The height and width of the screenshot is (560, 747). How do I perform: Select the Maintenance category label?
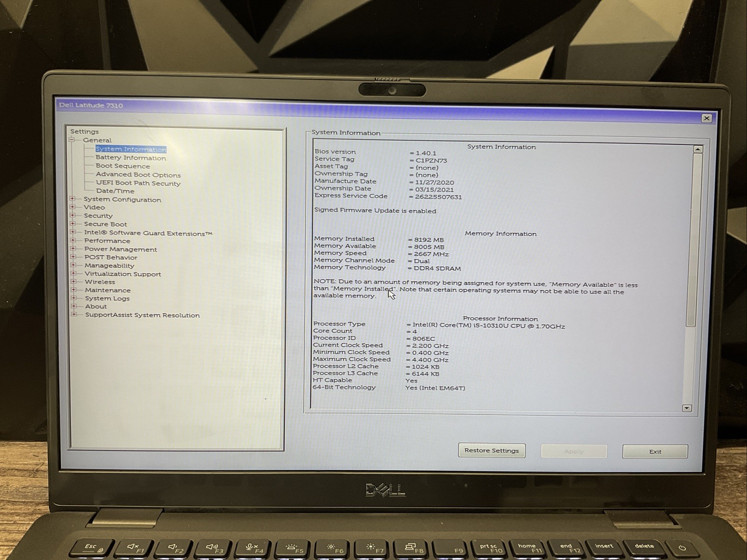(x=107, y=291)
